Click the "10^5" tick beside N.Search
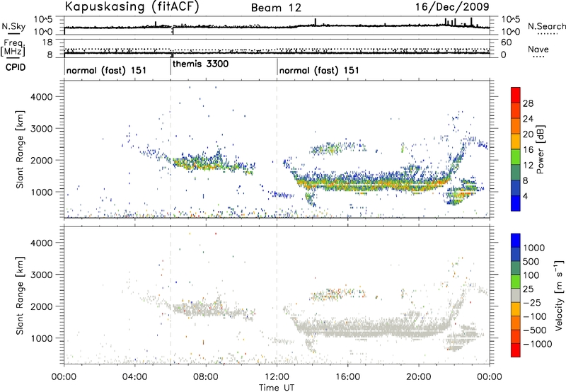 point(510,20)
